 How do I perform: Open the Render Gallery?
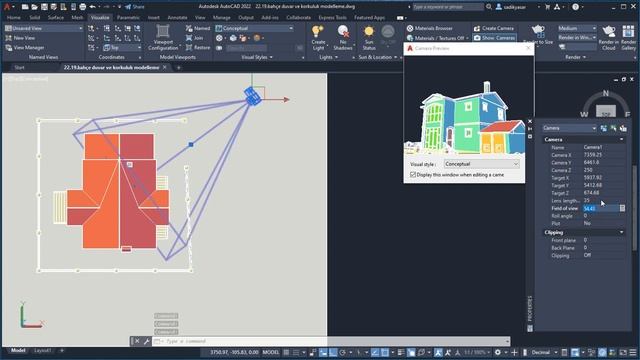tap(629, 37)
